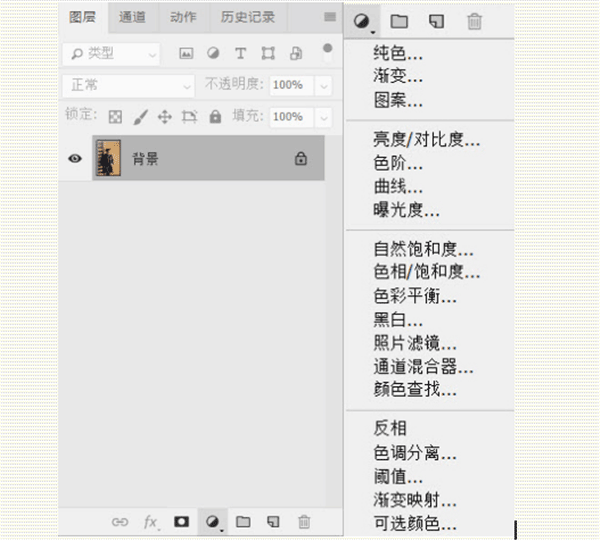The image size is (600, 541).
Task: Open the fx layer style icon
Action: pyautogui.click(x=151, y=522)
